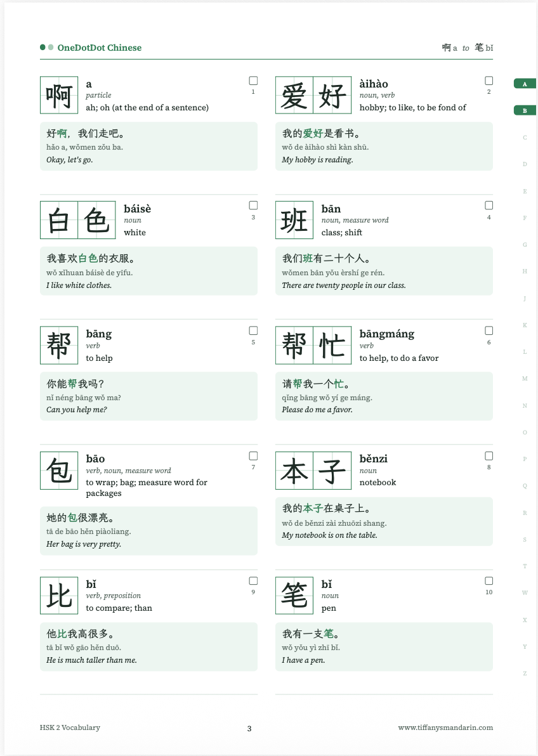Click the 'HSK 2 Vocabulary' footer label
Screen dimensions: 538x756
70,727
